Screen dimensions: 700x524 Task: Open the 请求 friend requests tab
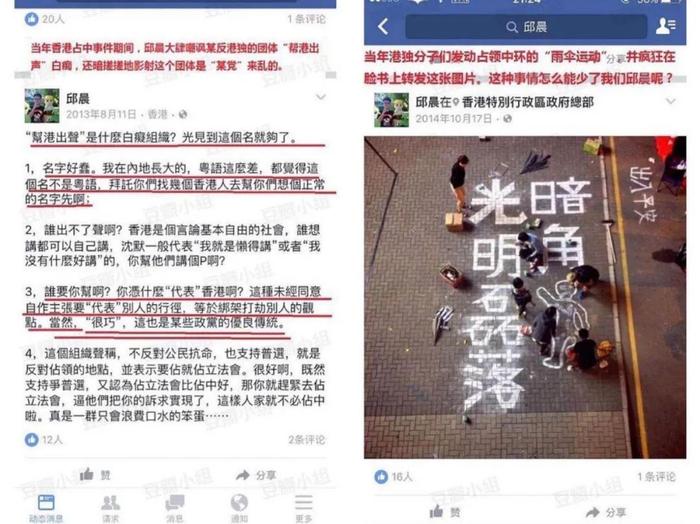coord(110,508)
